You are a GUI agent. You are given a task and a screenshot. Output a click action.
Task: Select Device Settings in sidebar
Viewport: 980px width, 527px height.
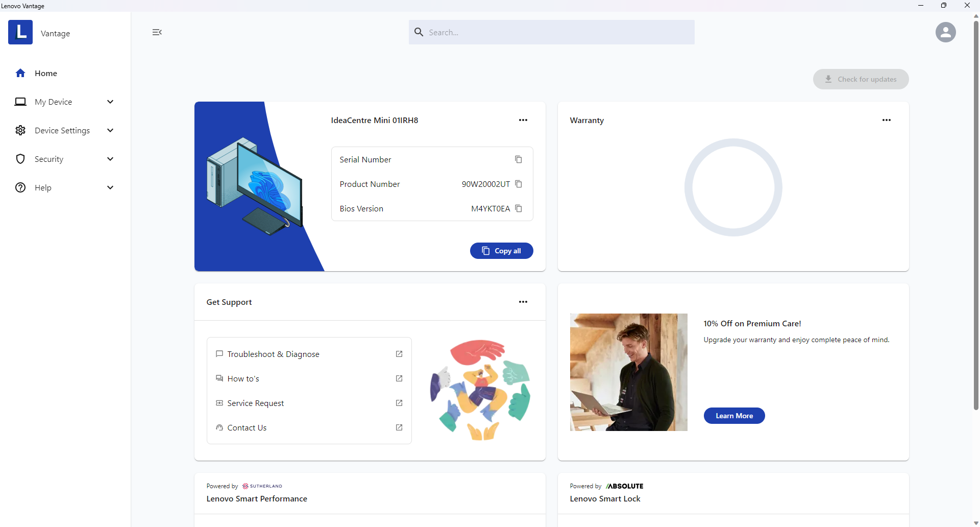[x=65, y=130]
